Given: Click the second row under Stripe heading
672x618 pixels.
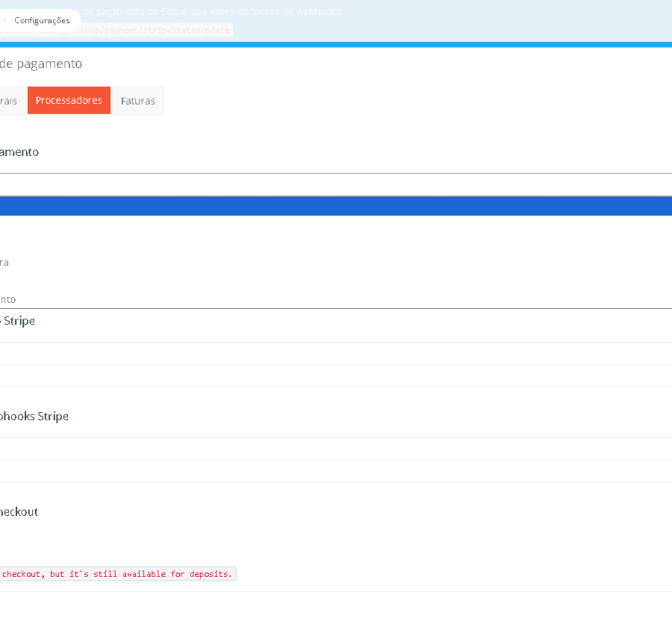Looking at the screenshot, I should coord(336,375).
